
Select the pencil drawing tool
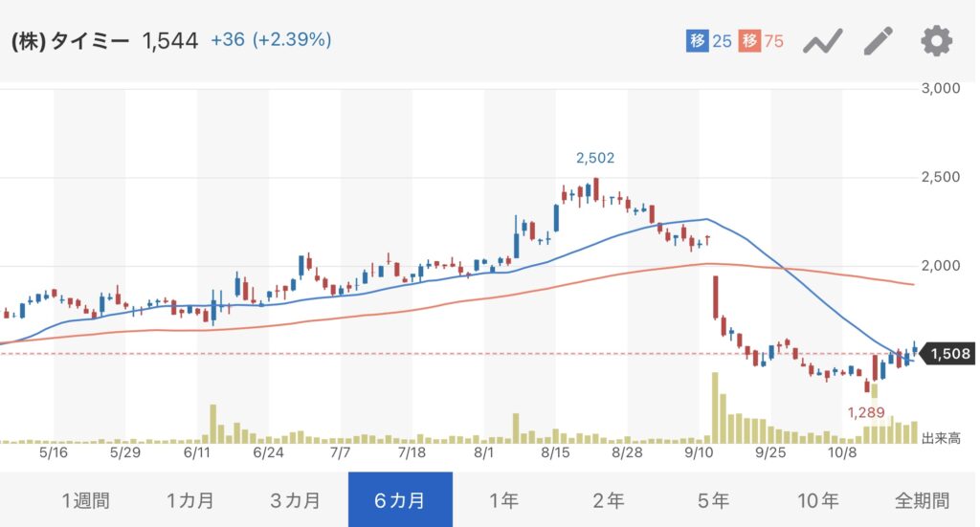(878, 41)
